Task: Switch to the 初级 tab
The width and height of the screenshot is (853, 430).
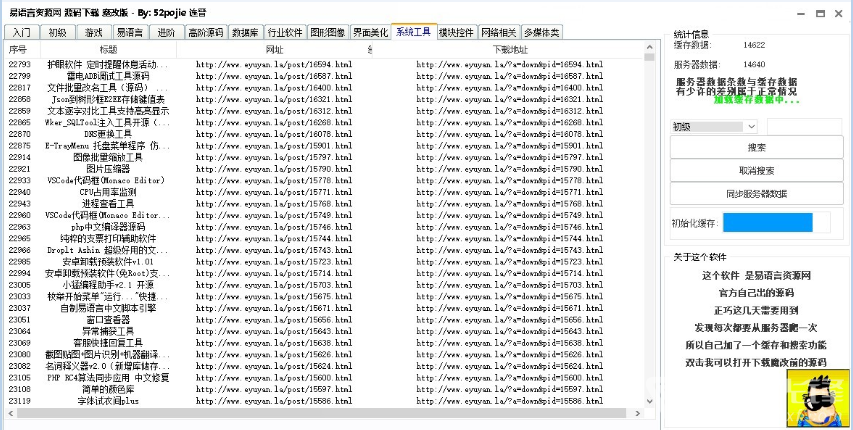Action: pos(57,33)
